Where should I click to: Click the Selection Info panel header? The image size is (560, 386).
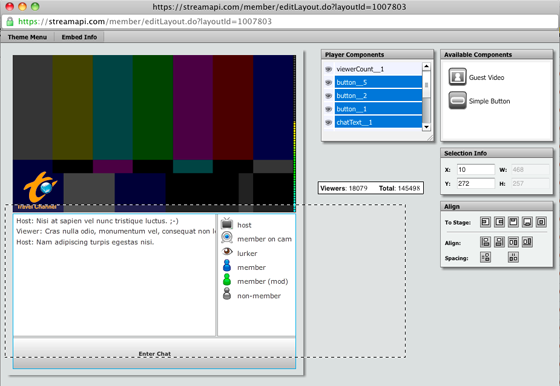pyautogui.click(x=497, y=153)
